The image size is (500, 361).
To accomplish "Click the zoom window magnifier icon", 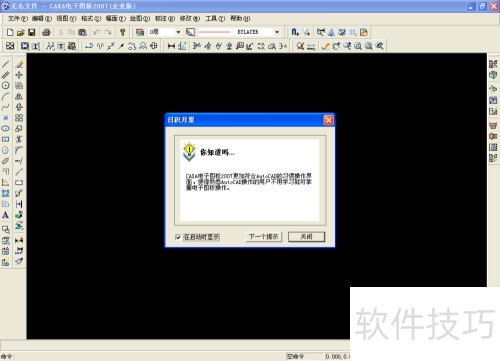I will [x=358, y=46].
